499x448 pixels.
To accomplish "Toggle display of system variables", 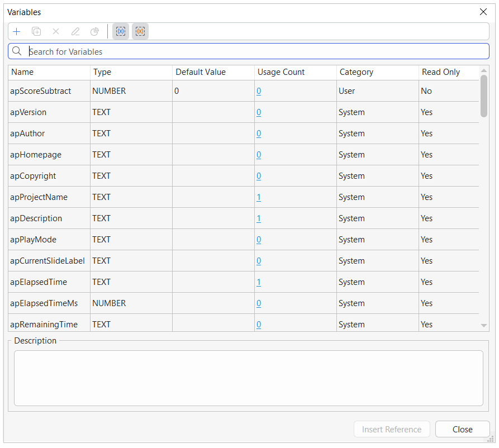I will pyautogui.click(x=140, y=31).
